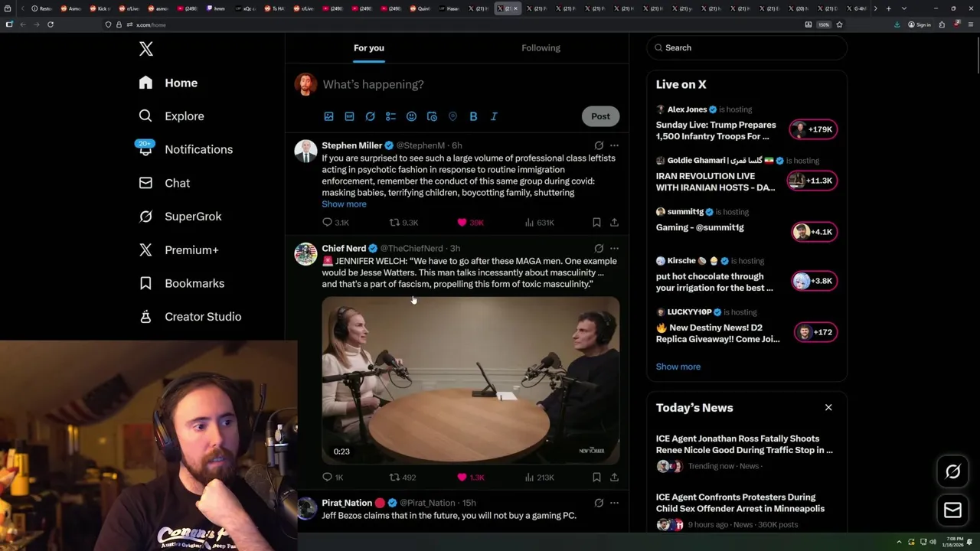Click Show more under Live on X
This screenshot has width=980, height=551.
[x=678, y=367]
